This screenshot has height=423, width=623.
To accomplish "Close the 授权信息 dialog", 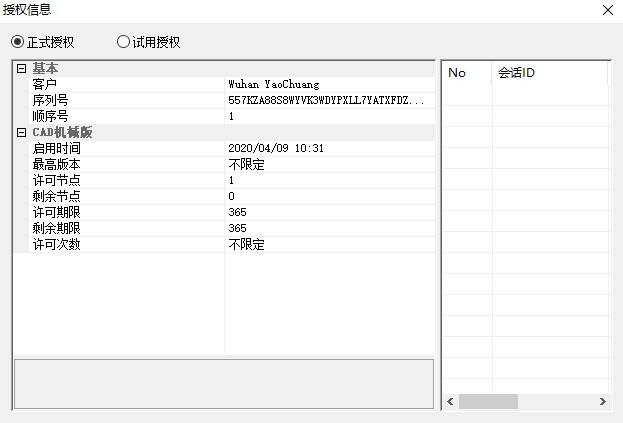I will 607,10.
